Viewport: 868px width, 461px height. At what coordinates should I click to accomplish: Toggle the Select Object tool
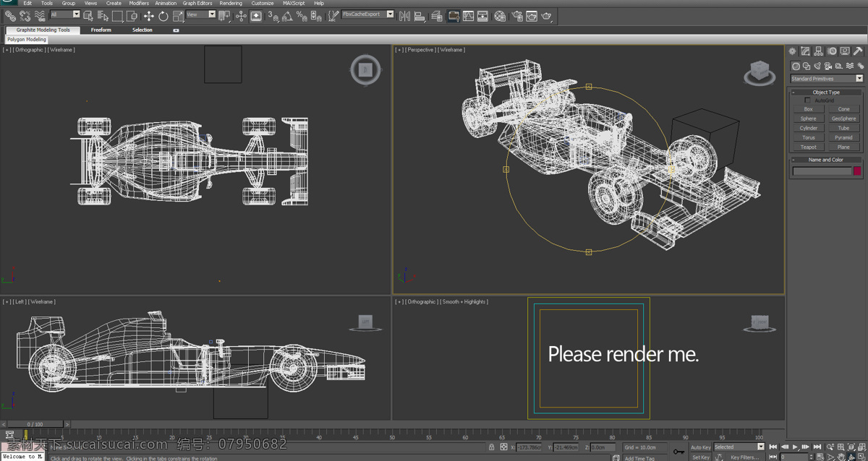(89, 15)
